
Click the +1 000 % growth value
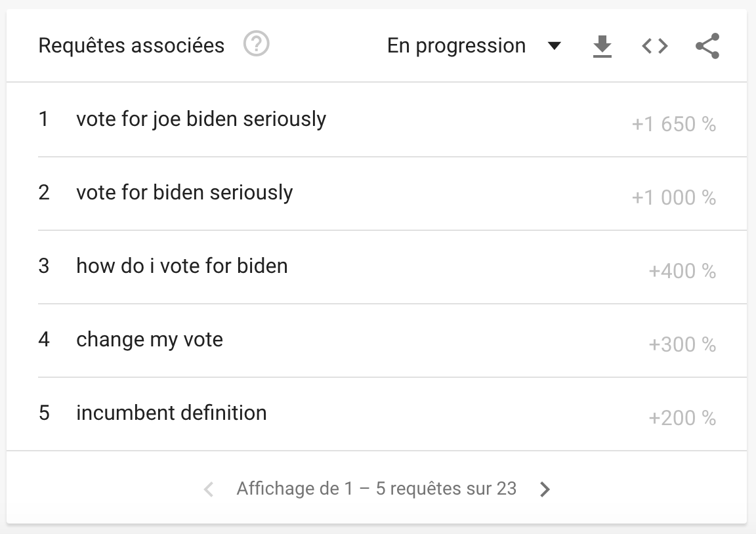(x=673, y=197)
